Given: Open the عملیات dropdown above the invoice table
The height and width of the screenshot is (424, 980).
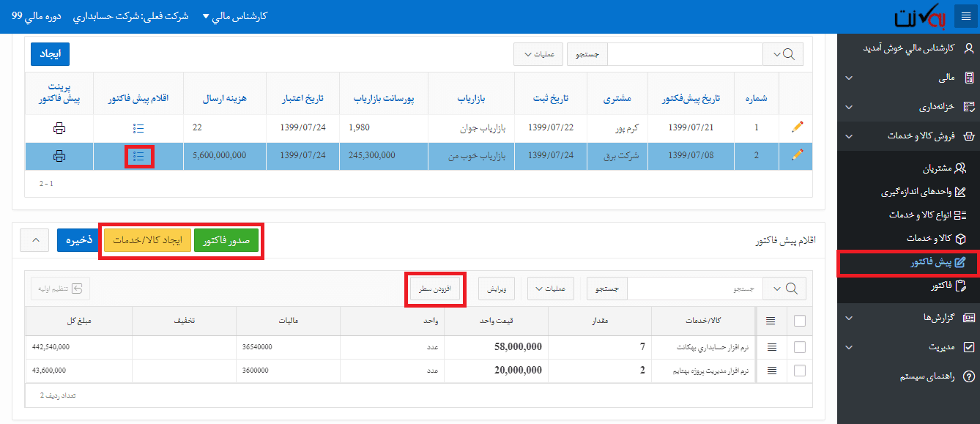Looking at the screenshot, I should tap(538, 53).
